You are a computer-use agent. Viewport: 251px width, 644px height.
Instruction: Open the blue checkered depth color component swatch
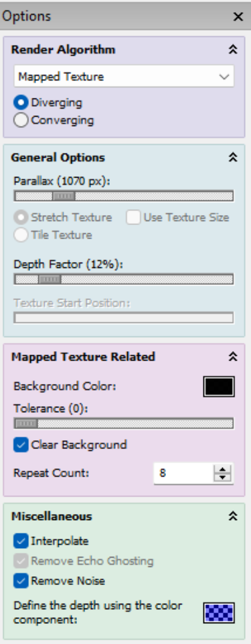pyautogui.click(x=219, y=613)
